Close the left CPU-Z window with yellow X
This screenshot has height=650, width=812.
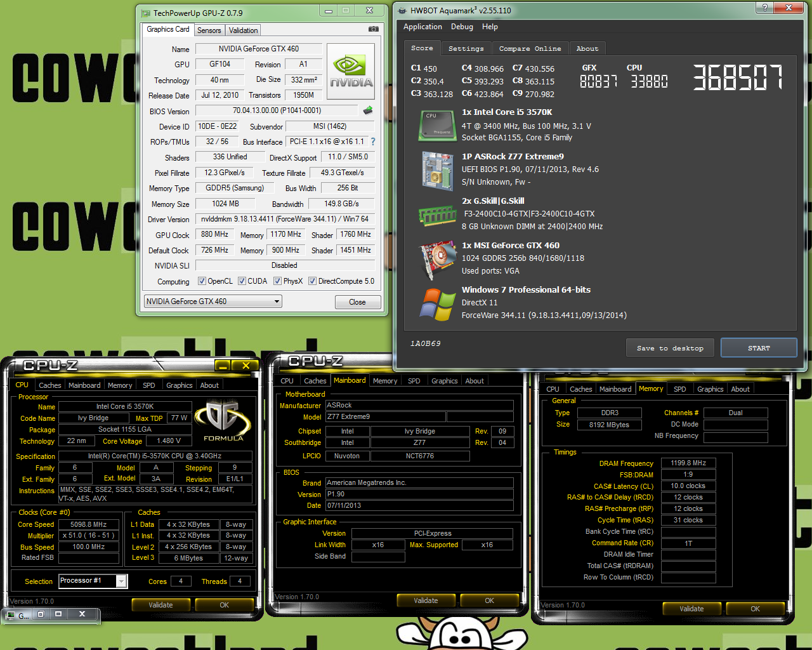pos(246,366)
